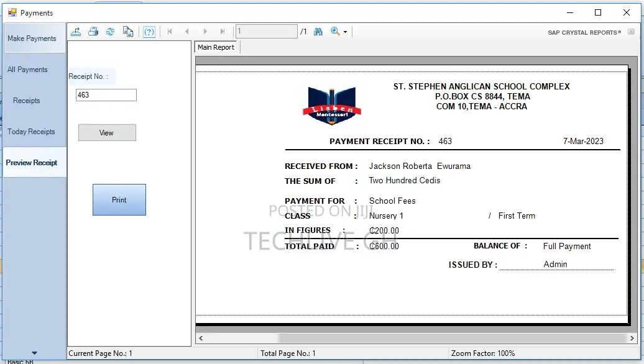
Task: Click 'Full Payment' balance text
Action: 567,246
